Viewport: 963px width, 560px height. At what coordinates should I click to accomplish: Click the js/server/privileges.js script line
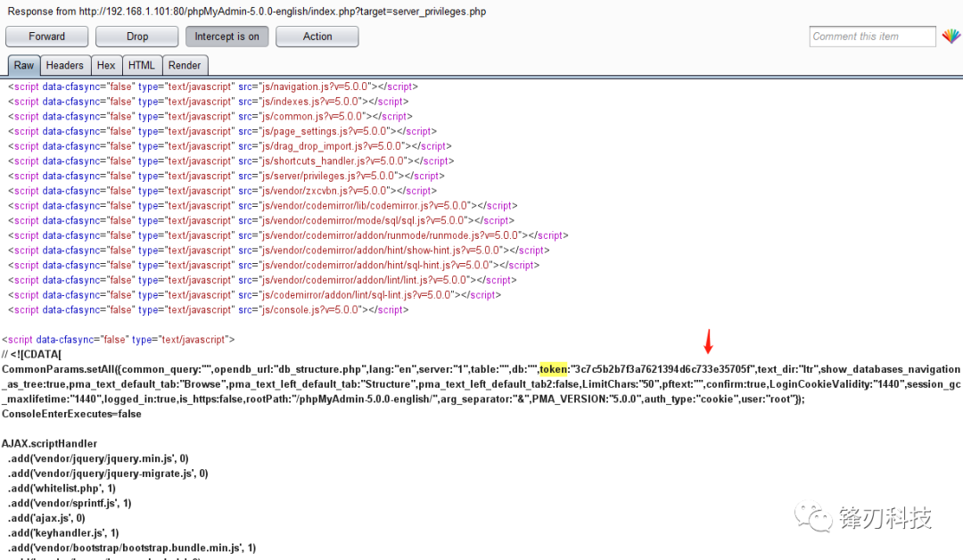coord(226,176)
